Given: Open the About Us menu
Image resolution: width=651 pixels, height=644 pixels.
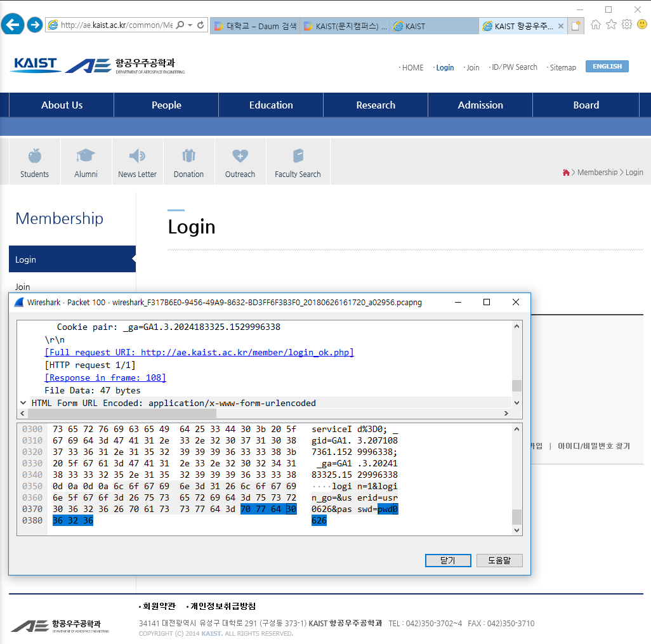Looking at the screenshot, I should (x=62, y=105).
